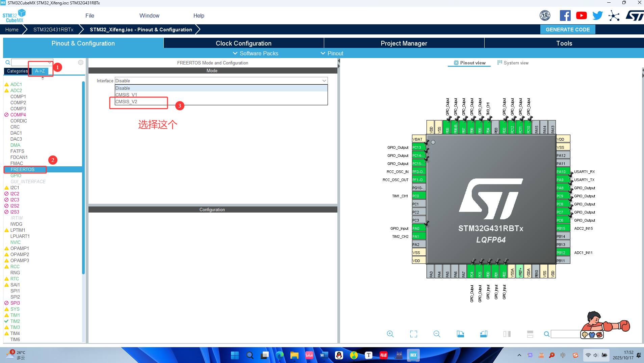Click the pin search magnifier icon
The width and height of the screenshot is (644, 363).
click(x=546, y=334)
